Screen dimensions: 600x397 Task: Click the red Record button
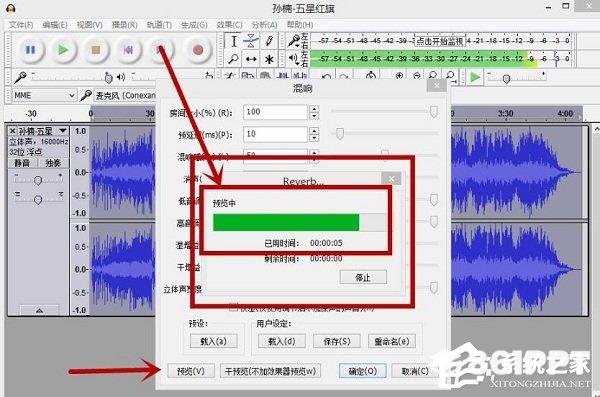coord(198,50)
